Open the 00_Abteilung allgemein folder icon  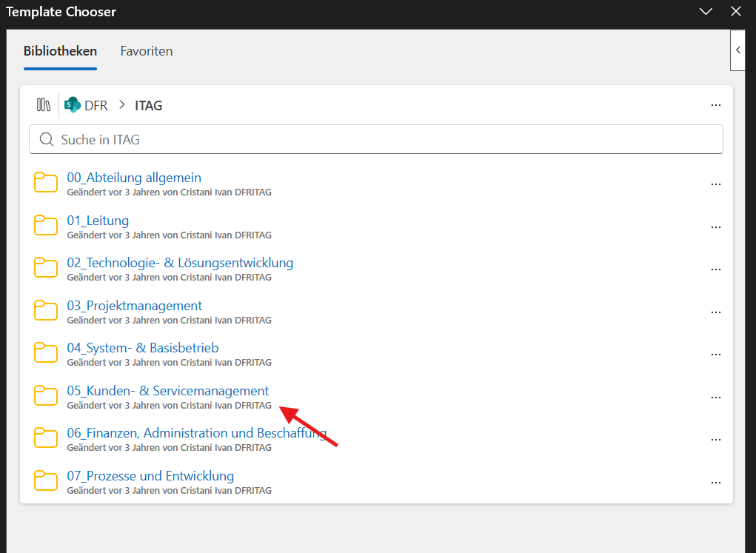pyautogui.click(x=46, y=183)
